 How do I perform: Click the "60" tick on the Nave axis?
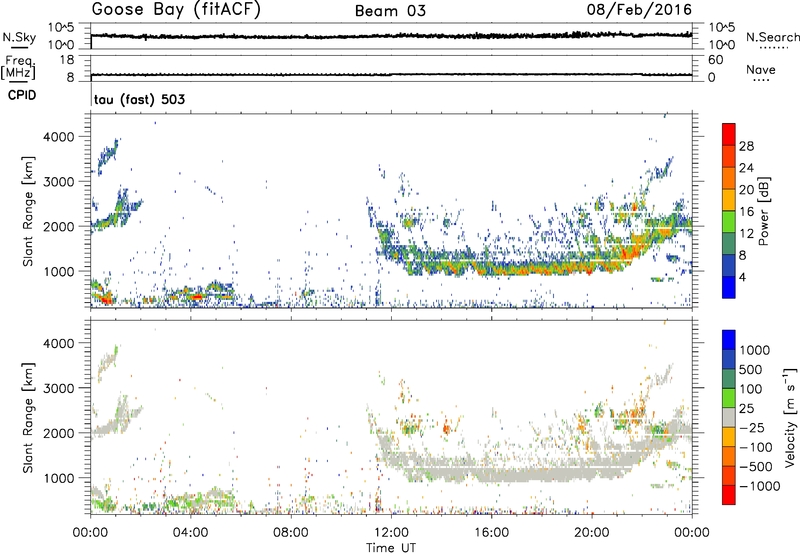click(x=715, y=60)
